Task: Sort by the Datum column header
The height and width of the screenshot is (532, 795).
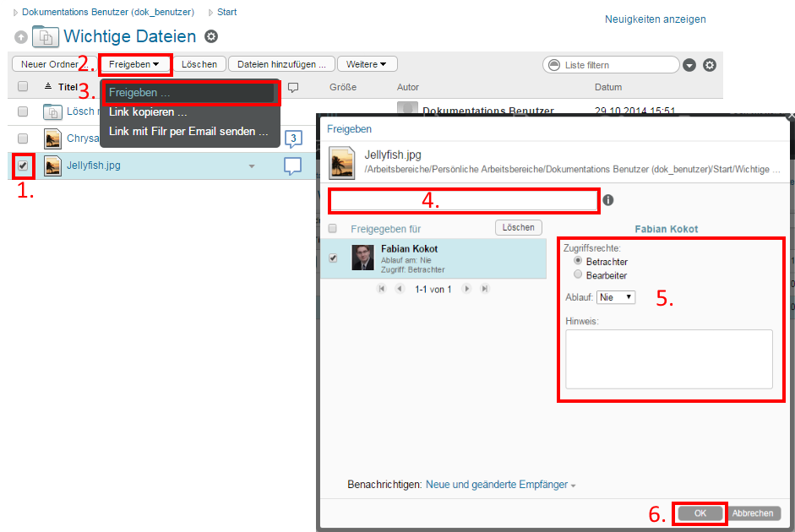Action: (x=608, y=87)
